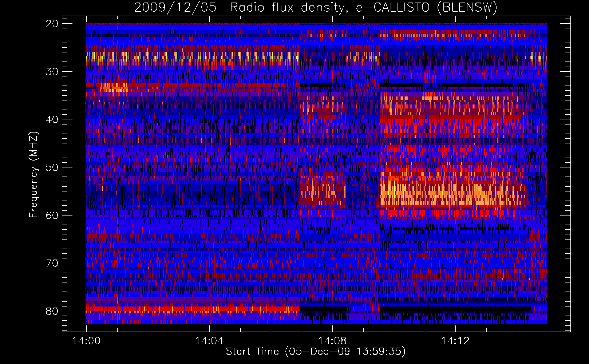
Task: Click the 80 frequency tick label
Action: [52, 311]
